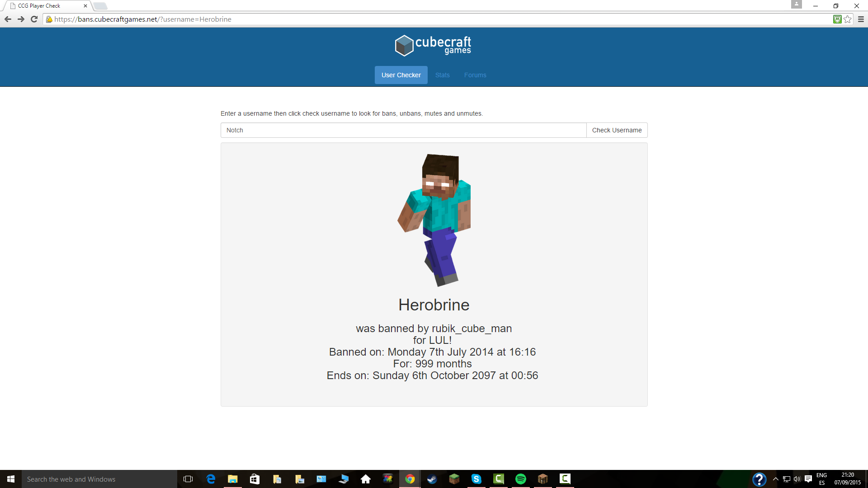Open the volume control tray icon
The image size is (868, 488).
click(797, 479)
